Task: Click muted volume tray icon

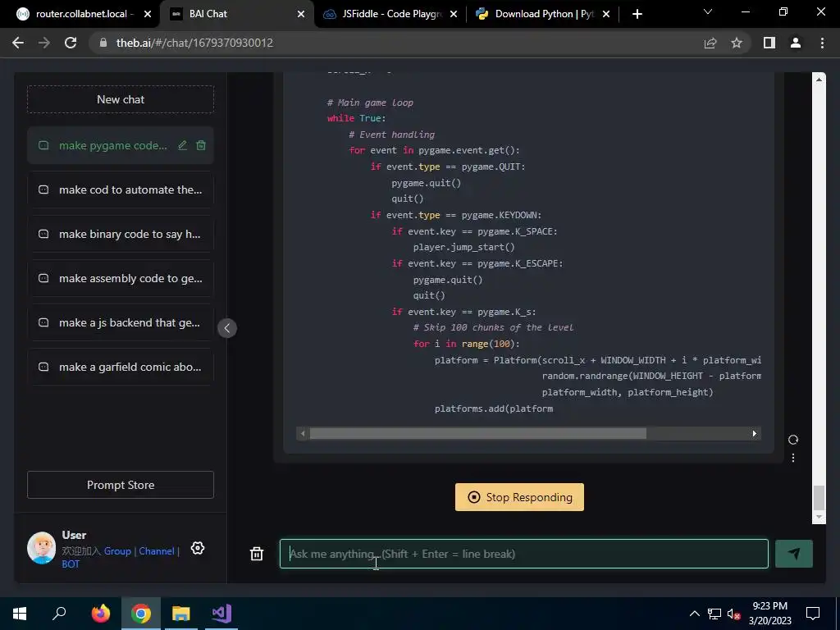Action: click(x=733, y=614)
